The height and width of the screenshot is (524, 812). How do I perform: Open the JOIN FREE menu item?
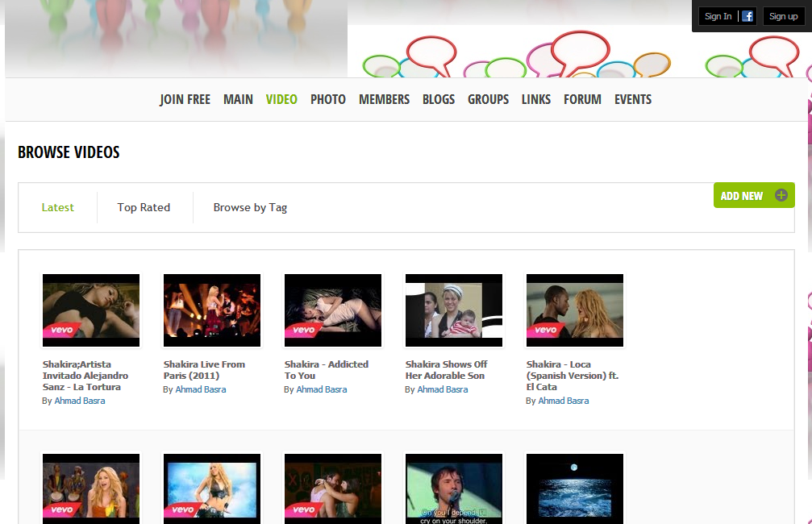point(185,99)
